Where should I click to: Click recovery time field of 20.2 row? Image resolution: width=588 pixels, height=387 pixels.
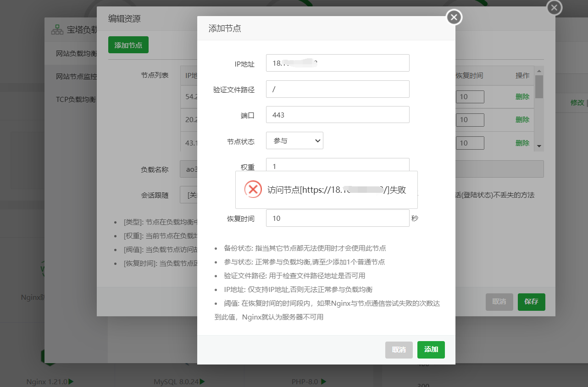(470, 119)
